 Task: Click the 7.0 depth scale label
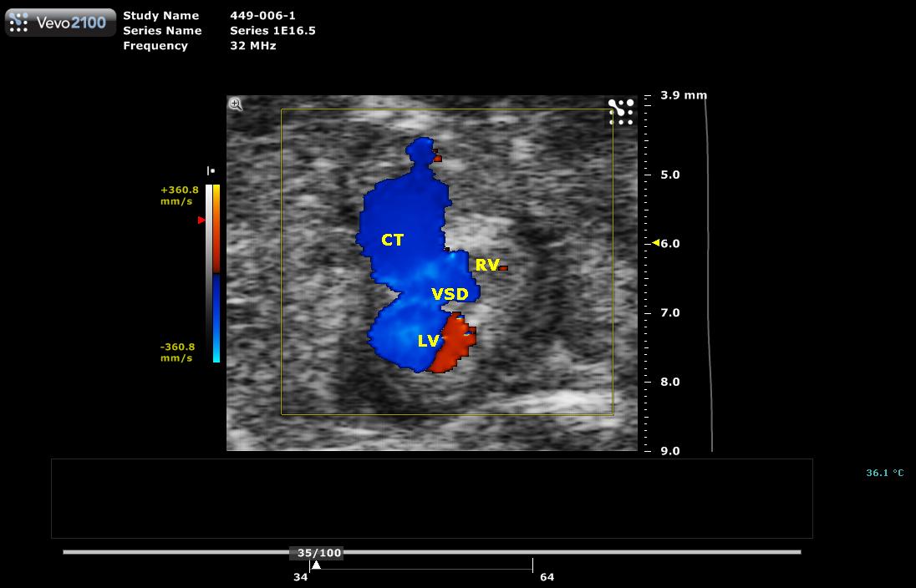click(x=670, y=313)
